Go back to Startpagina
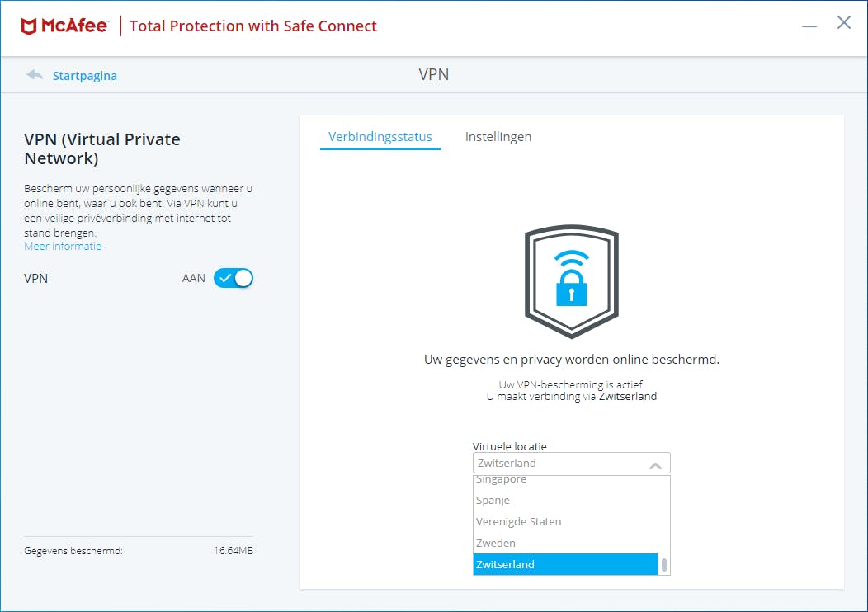This screenshot has height=612, width=868. pos(85,76)
